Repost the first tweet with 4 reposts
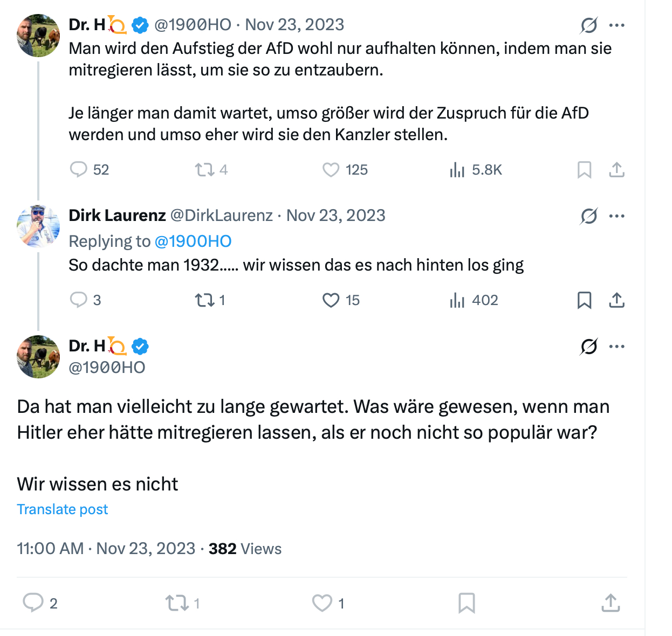 click(205, 170)
